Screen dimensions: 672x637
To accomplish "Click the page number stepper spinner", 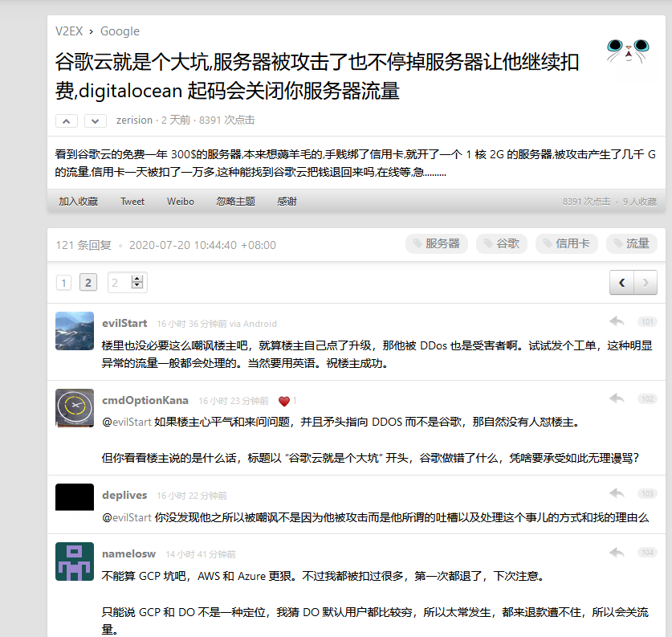I will click(x=137, y=283).
